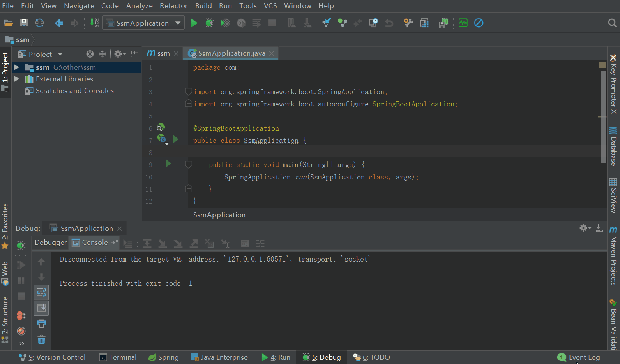The height and width of the screenshot is (364, 620).
Task: Switch to the Debugger tab
Action: pos(51,243)
